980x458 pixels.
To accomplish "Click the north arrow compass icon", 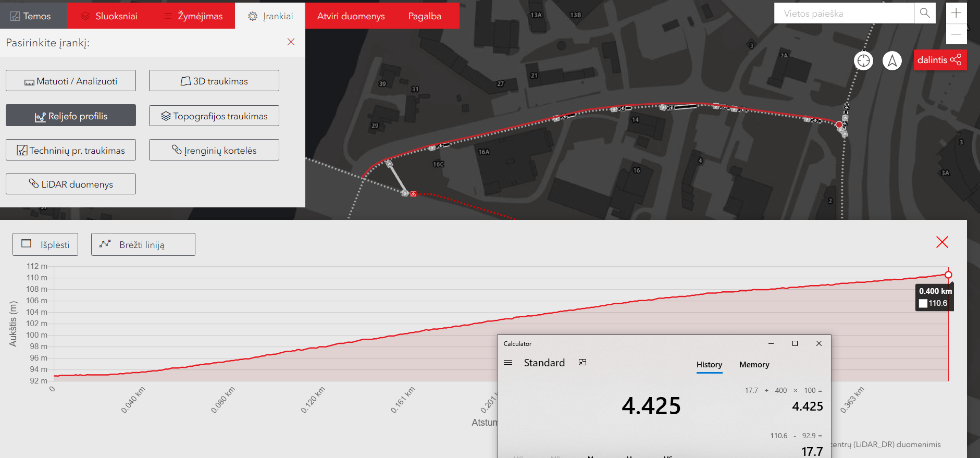I will pyautogui.click(x=892, y=60).
